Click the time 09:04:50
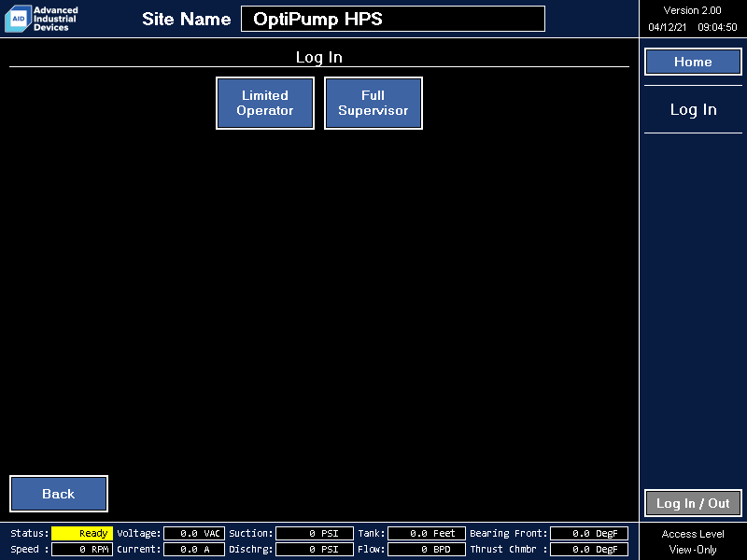This screenshot has width=747, height=560. [717, 27]
